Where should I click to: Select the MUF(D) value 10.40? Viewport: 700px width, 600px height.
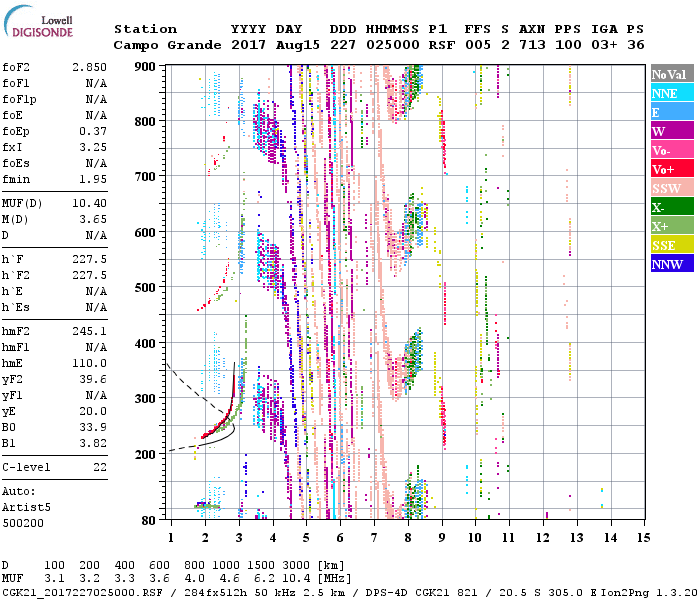pyautogui.click(x=88, y=203)
